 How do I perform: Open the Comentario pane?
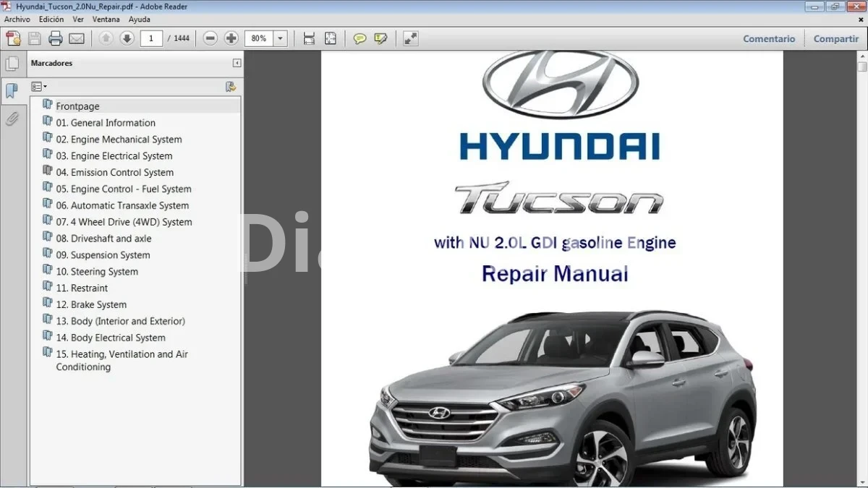point(769,39)
